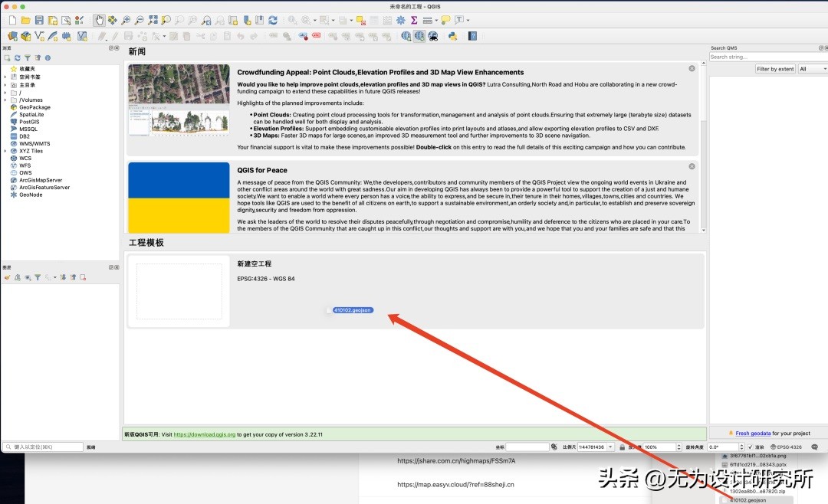The image size is (828, 504).
Task: Open the layer styling panel icon
Action: tap(8, 277)
